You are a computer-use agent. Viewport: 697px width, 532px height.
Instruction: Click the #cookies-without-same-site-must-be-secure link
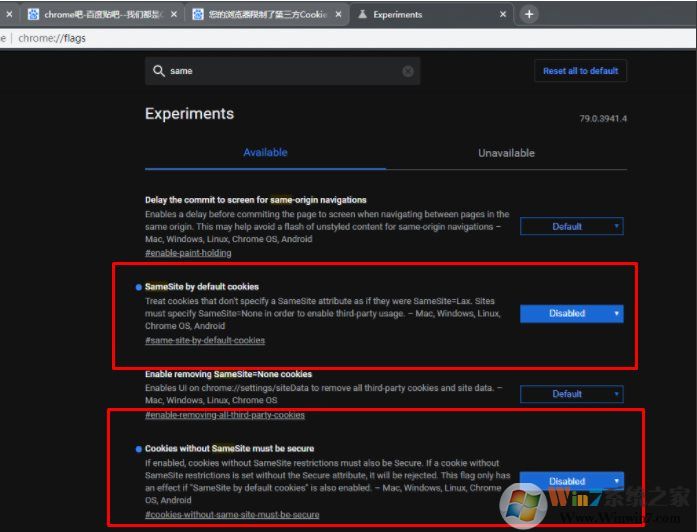[x=232, y=514]
